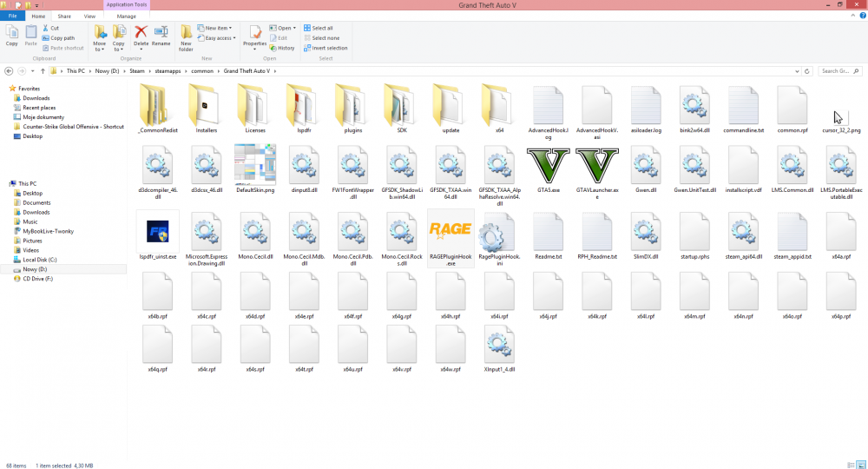The width and height of the screenshot is (868, 469).
Task: Switch to large icons view in status bar
Action: 861,466
